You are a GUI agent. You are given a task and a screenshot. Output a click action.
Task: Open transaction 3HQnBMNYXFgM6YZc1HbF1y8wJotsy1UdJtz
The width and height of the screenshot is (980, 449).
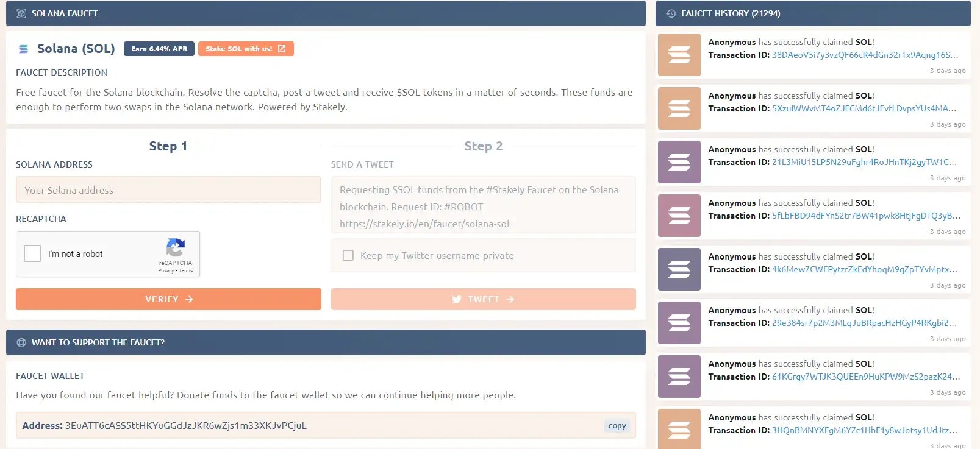point(865,430)
